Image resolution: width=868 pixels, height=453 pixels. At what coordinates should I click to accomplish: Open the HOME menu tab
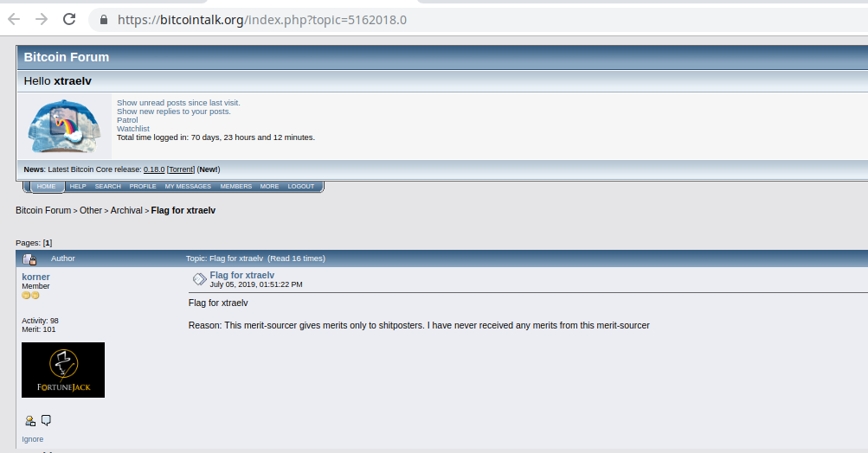46,187
